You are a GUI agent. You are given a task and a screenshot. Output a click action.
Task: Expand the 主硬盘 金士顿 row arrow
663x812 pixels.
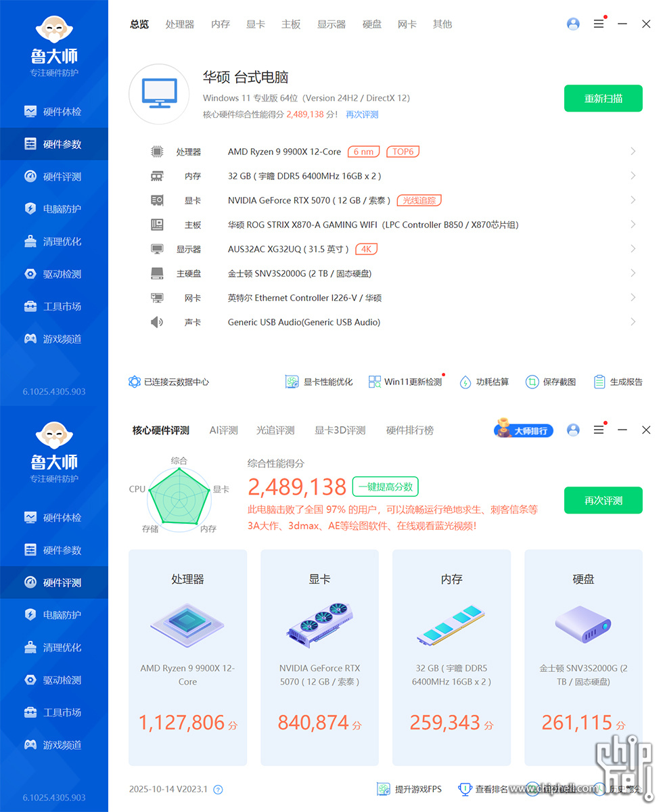(x=633, y=273)
